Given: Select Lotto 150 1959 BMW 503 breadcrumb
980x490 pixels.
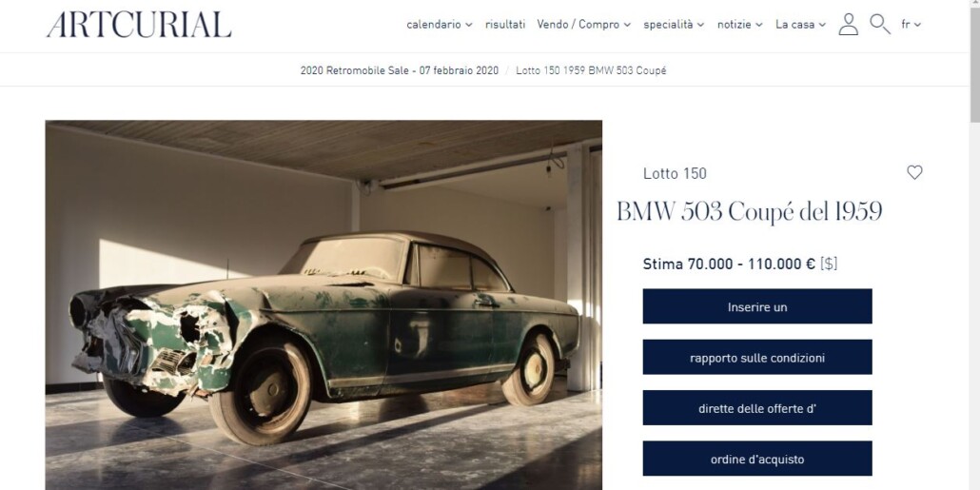Looking at the screenshot, I should coord(591,70).
